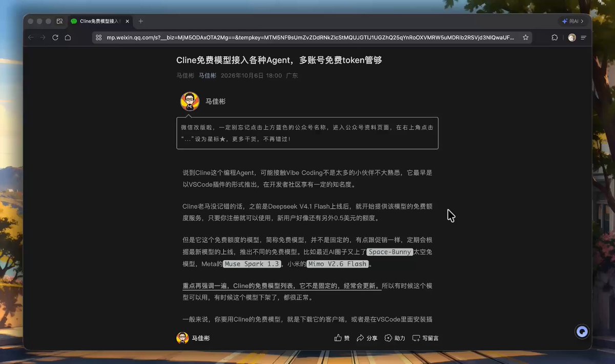
Task: Go forward to the next page
Action: click(43, 37)
